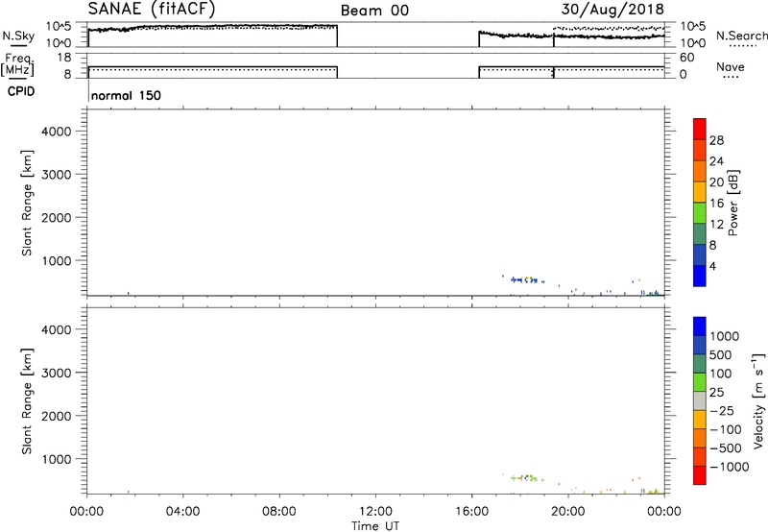
Task: Click the backscatter cluster near 18:00 in power panel
Action: click(x=526, y=279)
